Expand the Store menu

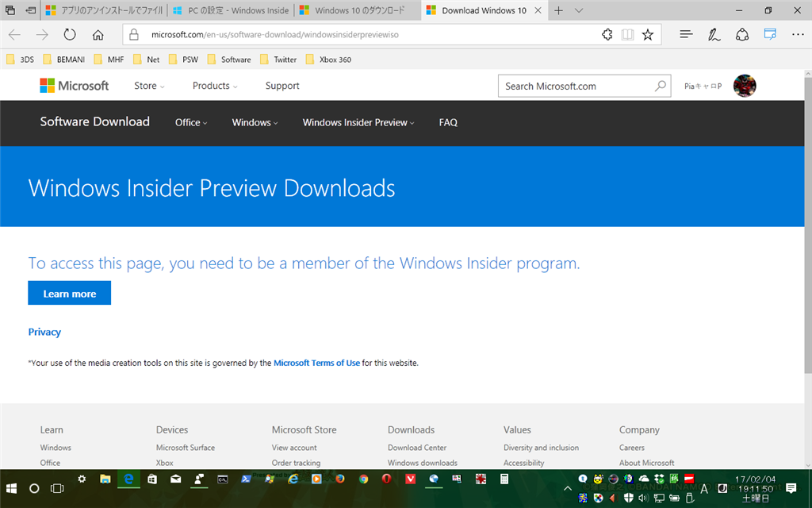coord(149,86)
